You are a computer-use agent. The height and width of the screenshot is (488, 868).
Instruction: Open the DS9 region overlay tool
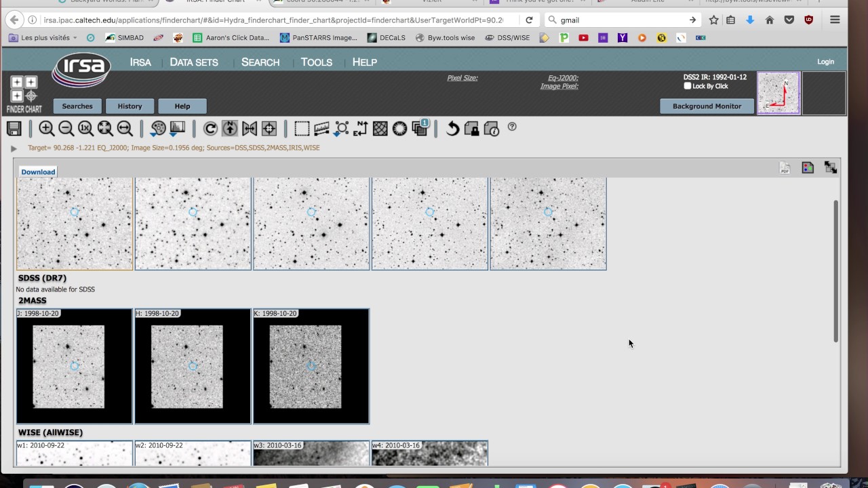click(400, 128)
